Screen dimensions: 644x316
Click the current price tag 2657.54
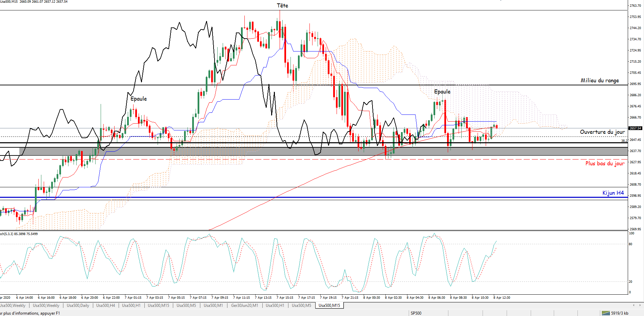635,128
